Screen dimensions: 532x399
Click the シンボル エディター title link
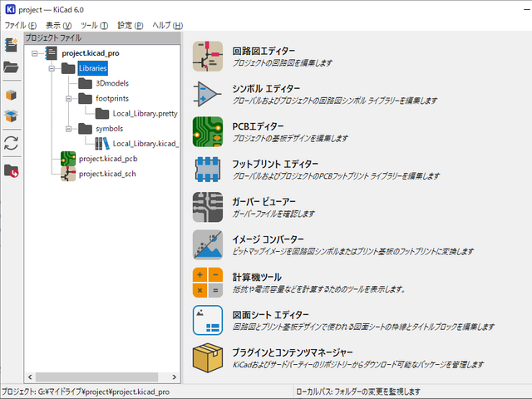click(x=266, y=89)
